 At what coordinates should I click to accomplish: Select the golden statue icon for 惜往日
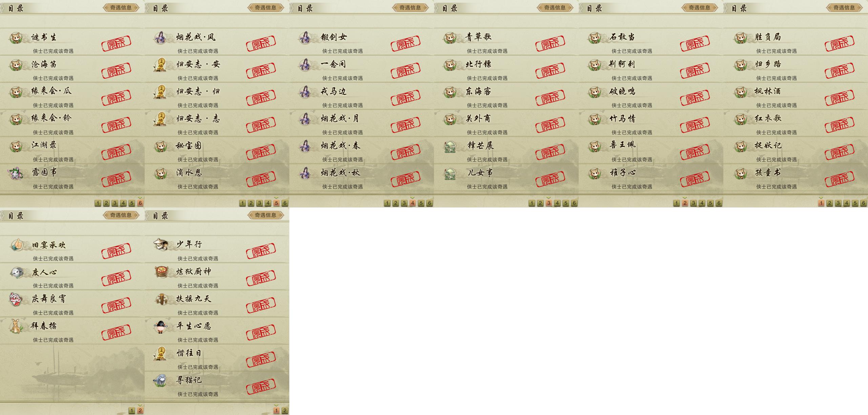pos(161,353)
